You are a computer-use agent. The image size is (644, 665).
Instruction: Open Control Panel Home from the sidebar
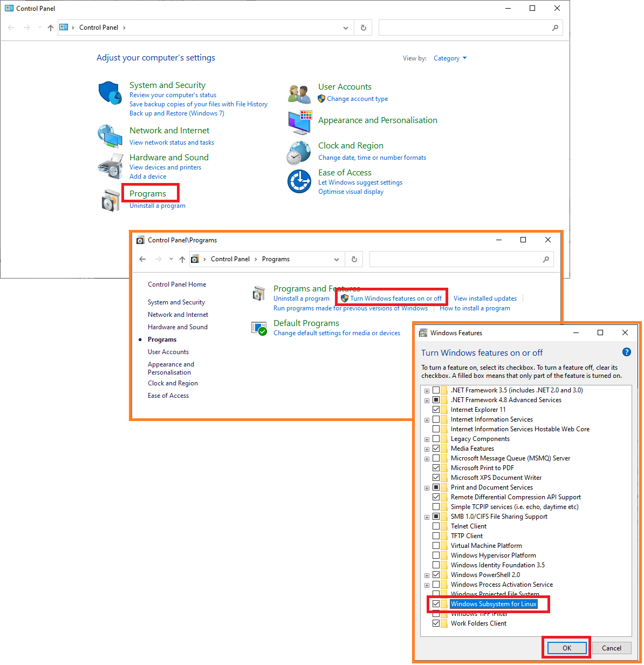coord(177,284)
